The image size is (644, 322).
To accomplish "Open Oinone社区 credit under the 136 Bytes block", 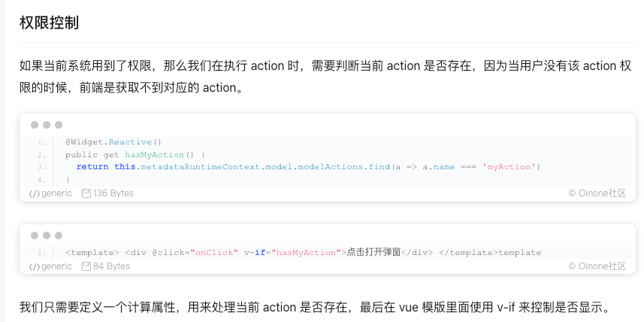I will pyautogui.click(x=597, y=193).
